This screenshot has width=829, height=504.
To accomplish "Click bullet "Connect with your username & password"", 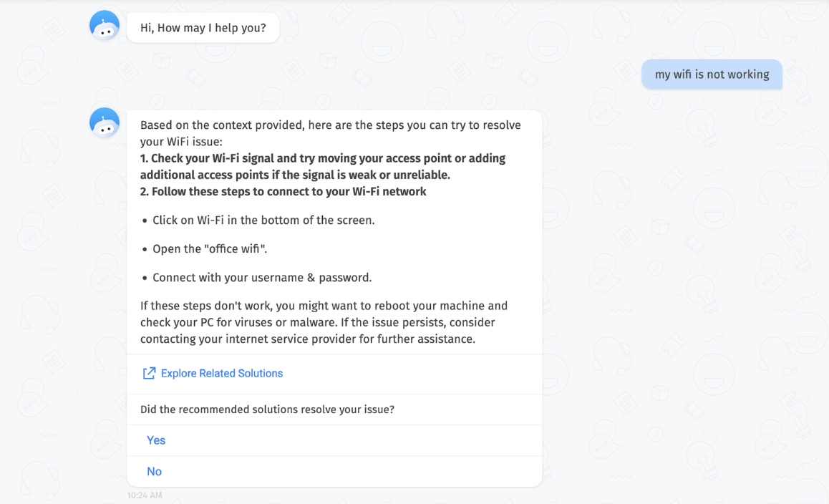I will click(x=262, y=278).
